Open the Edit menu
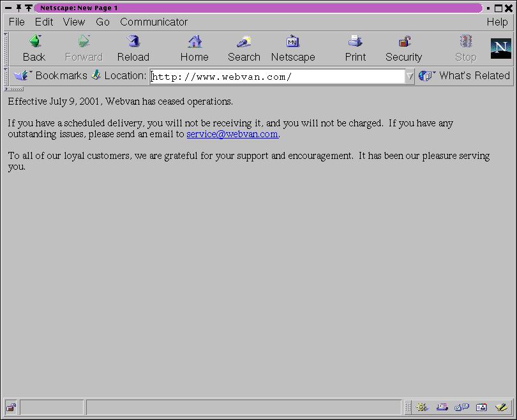The width and height of the screenshot is (517, 420). (44, 22)
